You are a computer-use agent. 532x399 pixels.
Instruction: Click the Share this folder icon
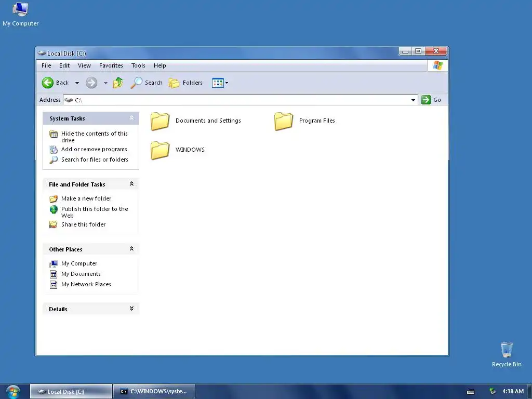point(54,224)
